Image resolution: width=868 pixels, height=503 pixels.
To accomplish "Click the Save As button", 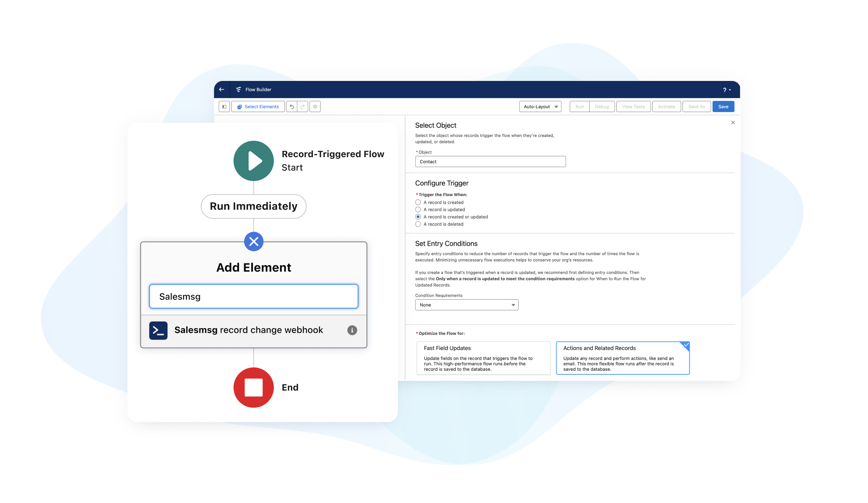I will (x=697, y=107).
